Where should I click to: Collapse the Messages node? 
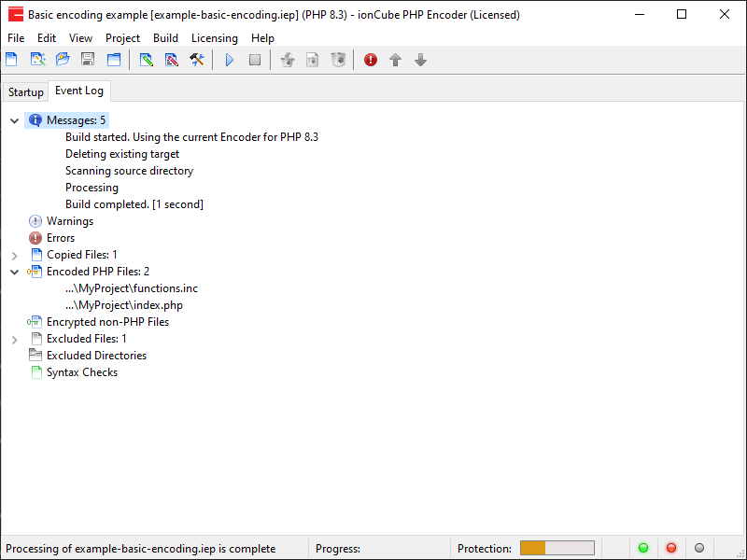14,121
